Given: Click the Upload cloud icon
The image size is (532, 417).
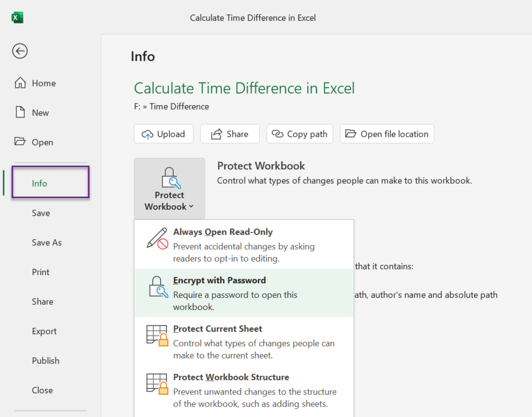Looking at the screenshot, I should 147,134.
